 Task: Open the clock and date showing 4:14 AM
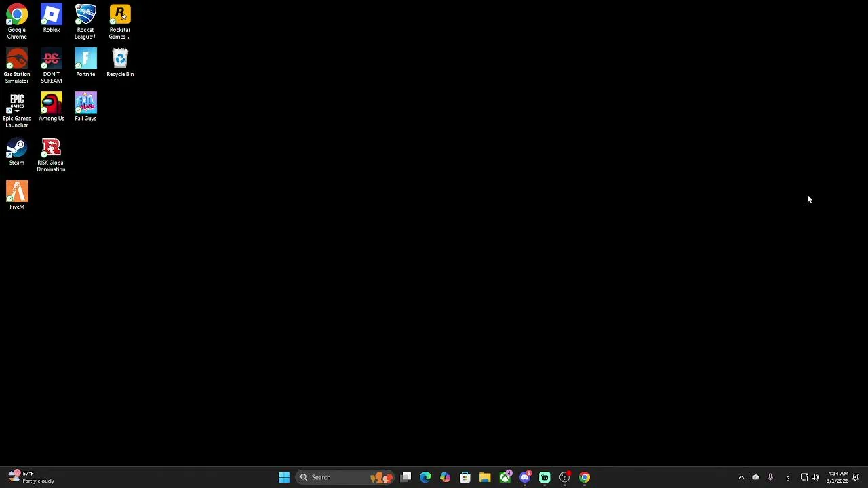pos(837,477)
